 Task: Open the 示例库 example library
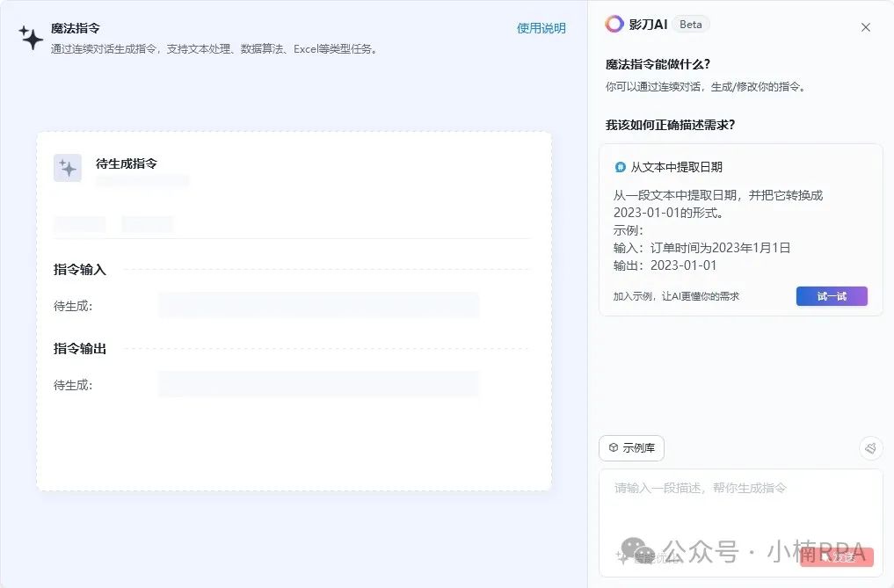tap(631, 448)
